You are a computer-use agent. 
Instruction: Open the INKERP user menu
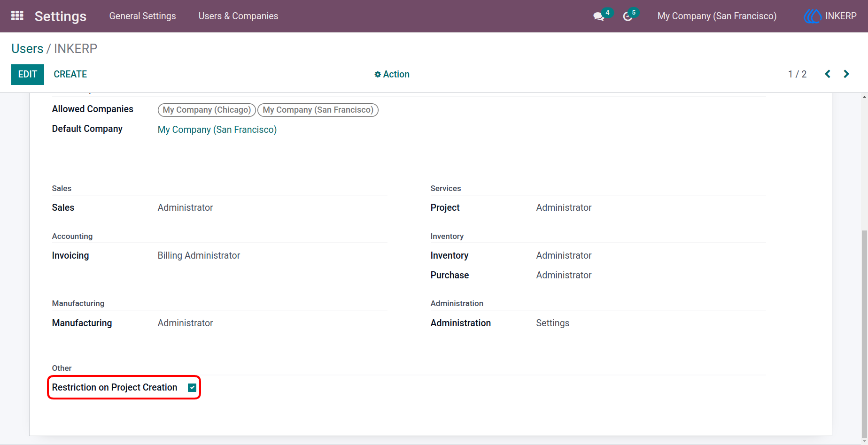tap(830, 16)
